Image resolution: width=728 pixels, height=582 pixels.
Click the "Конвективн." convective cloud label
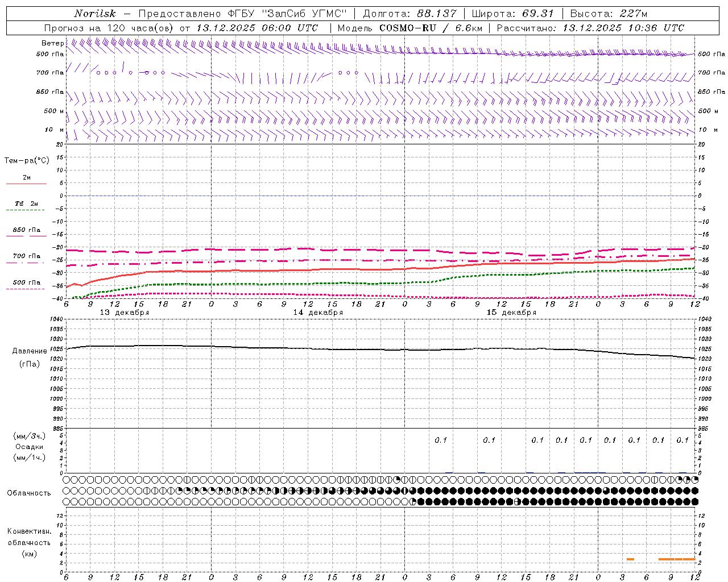[29, 531]
